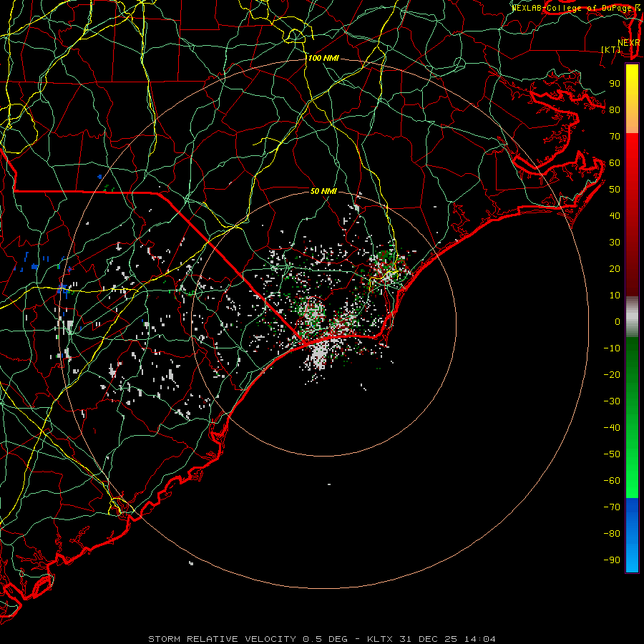The image size is (644, 644).
Task: Select the "[KT]" unit label
Action: [611, 49]
